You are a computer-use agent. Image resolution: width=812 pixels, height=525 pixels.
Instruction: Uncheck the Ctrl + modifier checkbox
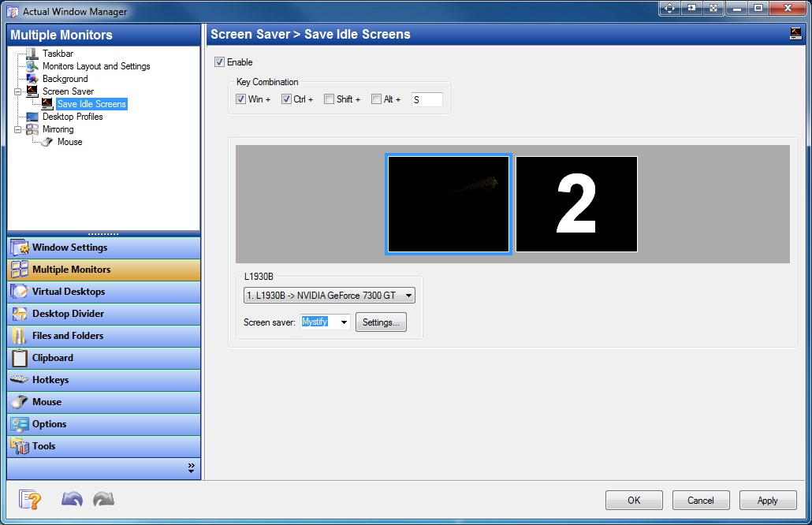pyautogui.click(x=286, y=99)
